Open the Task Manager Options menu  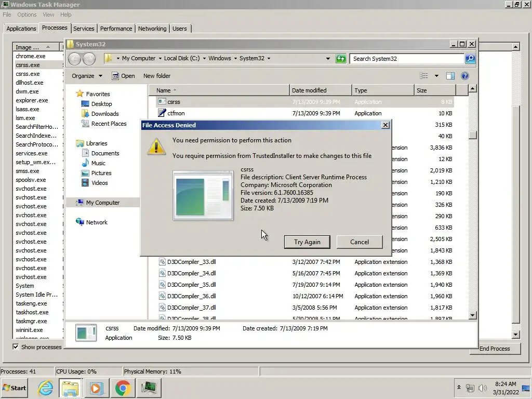[27, 15]
